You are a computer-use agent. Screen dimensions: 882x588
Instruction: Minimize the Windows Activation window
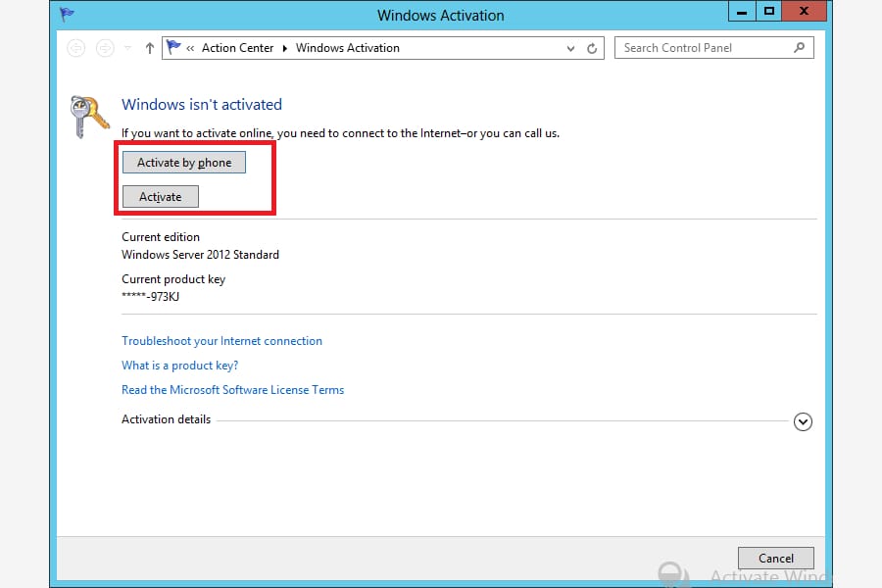[742, 11]
